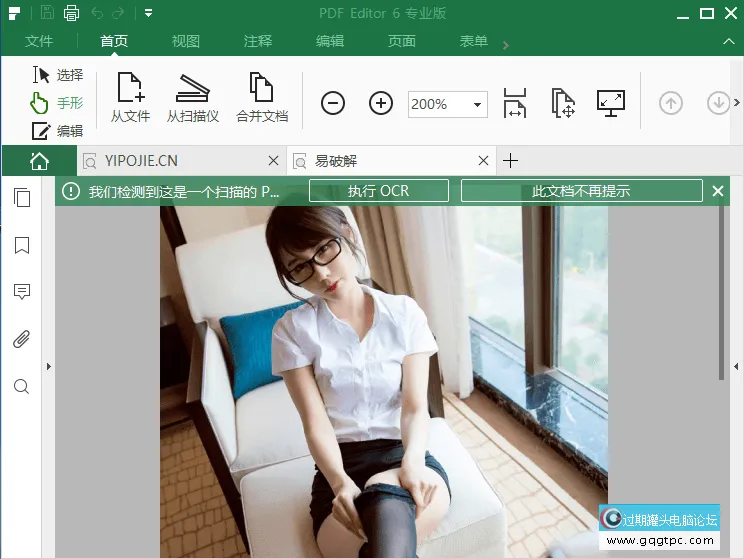Click the Redo arrow icon
This screenshot has width=744, height=559.
coord(118,13)
